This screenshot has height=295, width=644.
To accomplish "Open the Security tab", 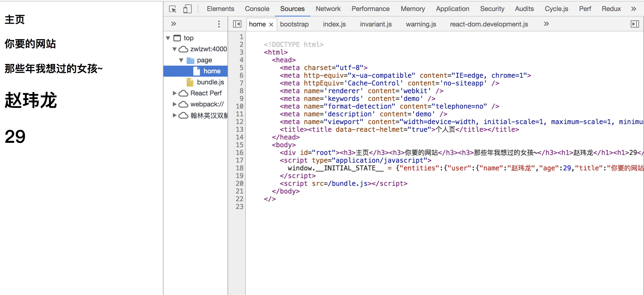I will pyautogui.click(x=492, y=9).
